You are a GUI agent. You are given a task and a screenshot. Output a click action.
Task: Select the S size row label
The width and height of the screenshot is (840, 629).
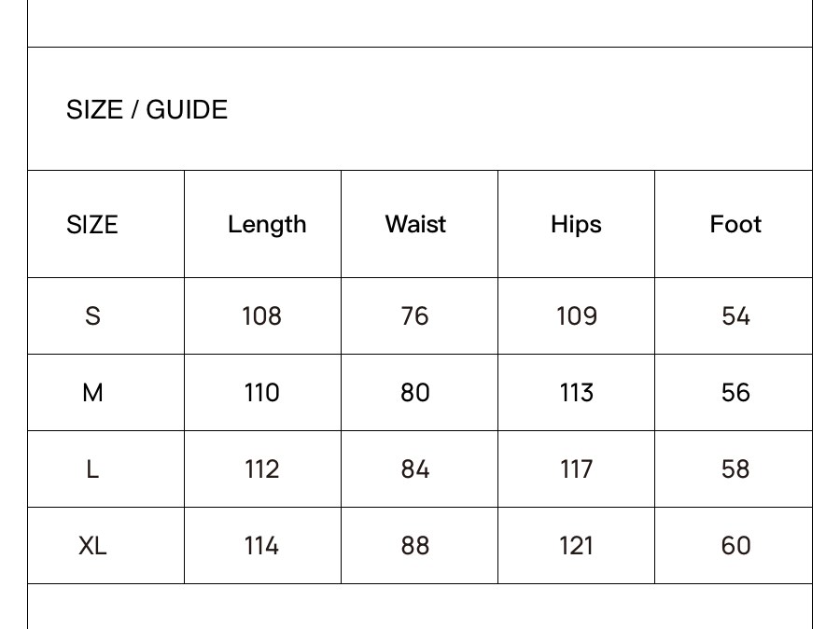92,316
